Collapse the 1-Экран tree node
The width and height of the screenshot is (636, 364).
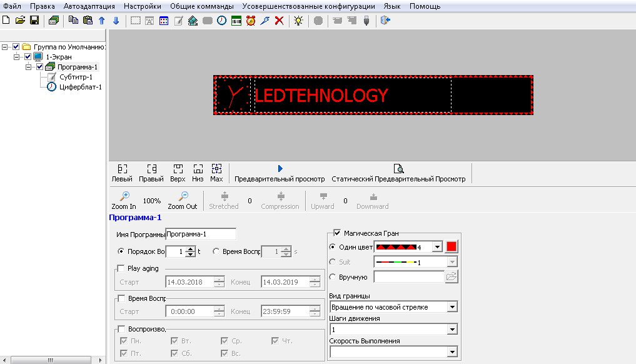pos(17,57)
